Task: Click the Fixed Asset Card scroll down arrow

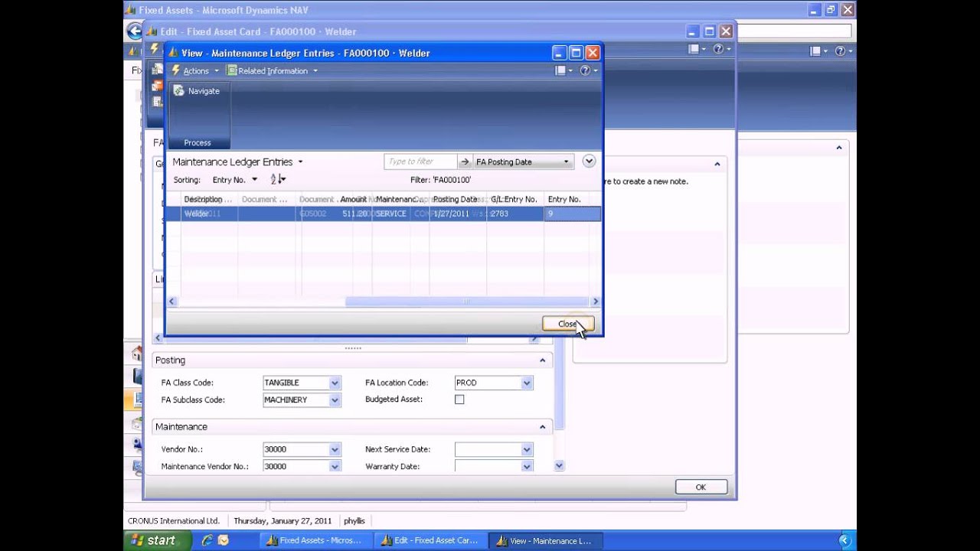Action: (x=559, y=465)
